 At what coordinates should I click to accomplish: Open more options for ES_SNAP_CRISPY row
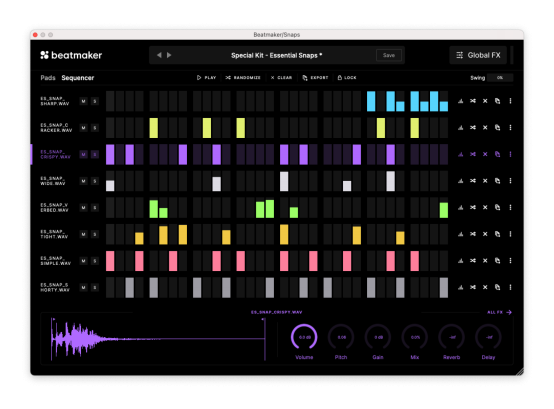point(510,154)
